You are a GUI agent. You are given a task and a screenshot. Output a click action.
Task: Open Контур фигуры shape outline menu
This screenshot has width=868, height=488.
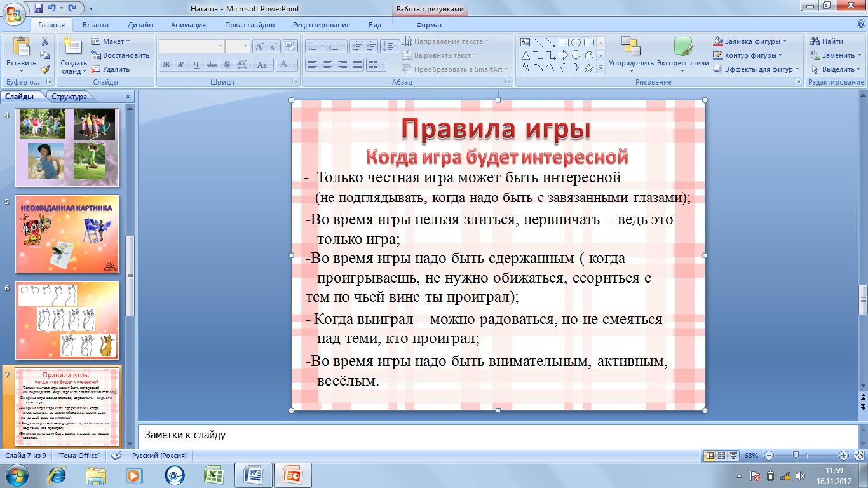[747, 55]
